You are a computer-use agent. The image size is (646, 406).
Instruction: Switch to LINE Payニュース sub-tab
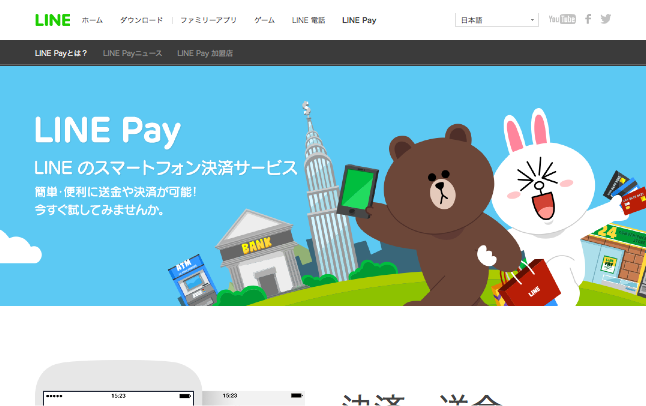pos(132,53)
